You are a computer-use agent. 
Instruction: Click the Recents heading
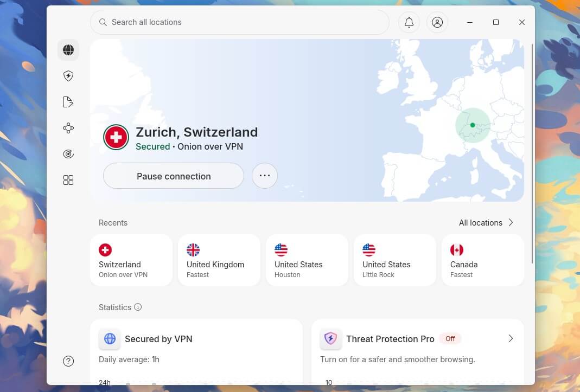pyautogui.click(x=113, y=223)
